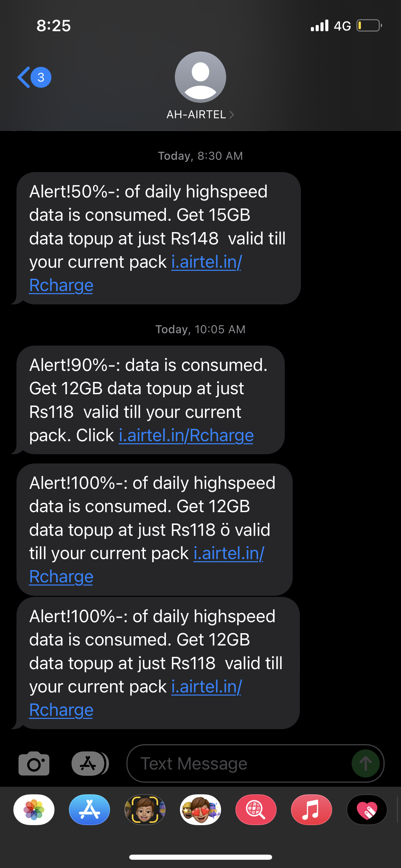This screenshot has width=401, height=868.
Task: Open the #images search app
Action: (256, 810)
